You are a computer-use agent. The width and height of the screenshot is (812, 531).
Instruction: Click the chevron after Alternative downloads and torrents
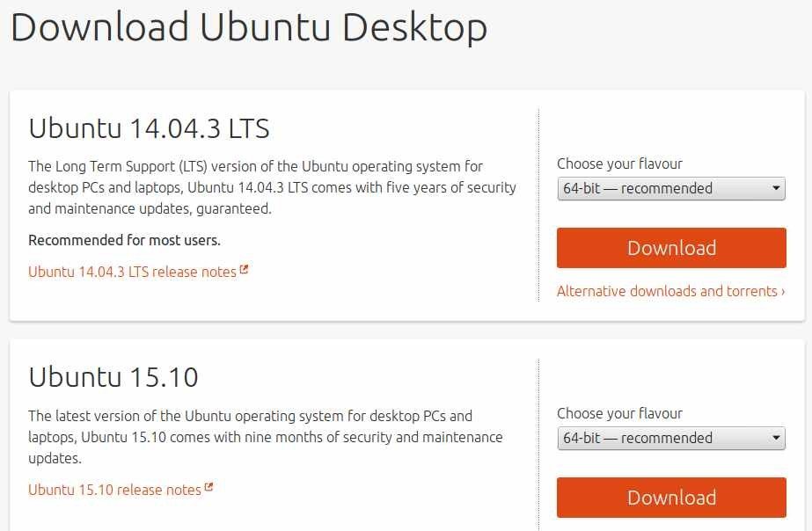point(782,291)
